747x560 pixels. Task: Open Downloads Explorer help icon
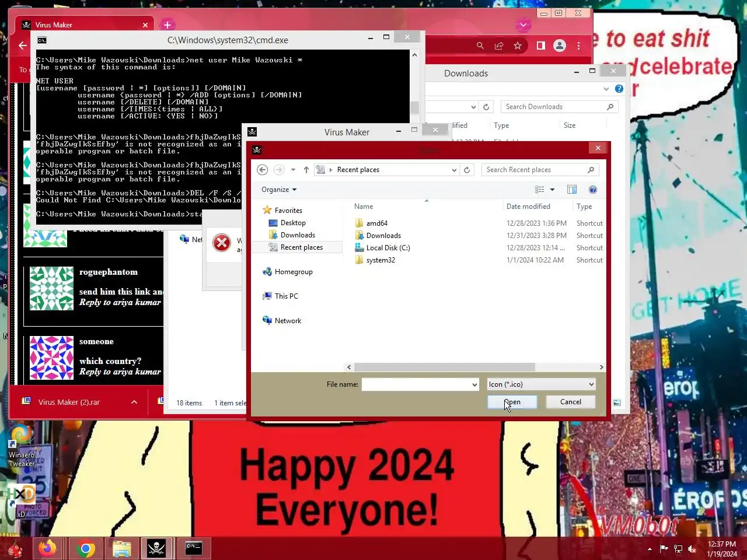point(619,89)
